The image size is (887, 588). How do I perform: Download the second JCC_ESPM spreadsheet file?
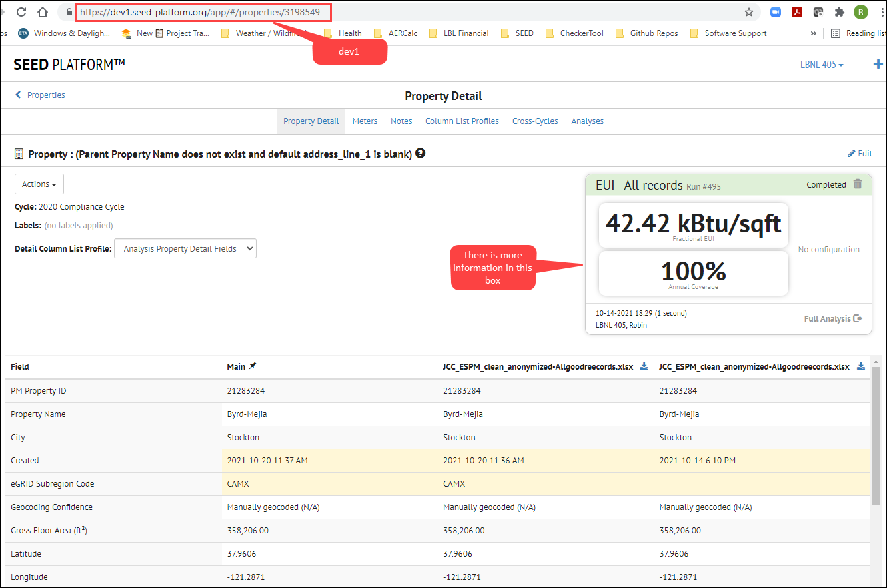pyautogui.click(x=860, y=366)
